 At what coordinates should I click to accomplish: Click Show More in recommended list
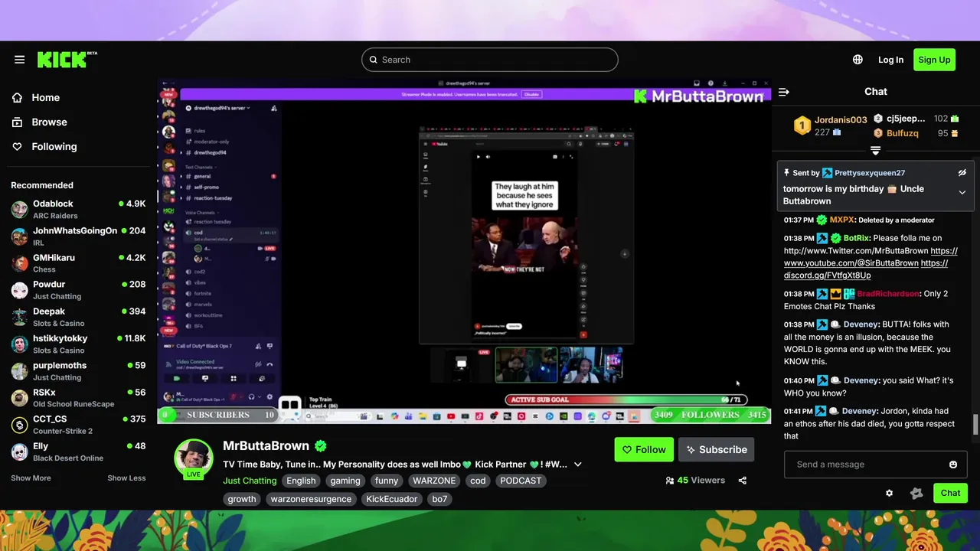[x=31, y=478]
